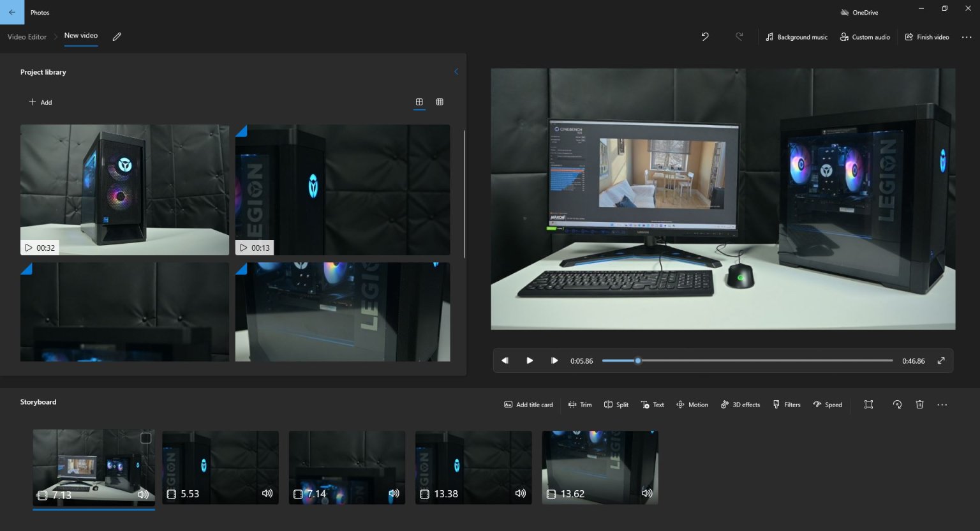Select the Trim tool
Screen dimensions: 980x531
[579, 404]
